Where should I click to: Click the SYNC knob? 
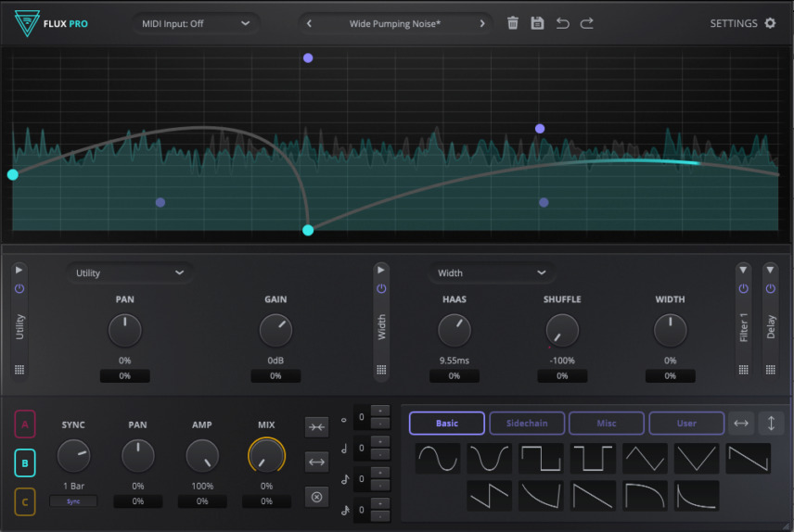(73, 456)
